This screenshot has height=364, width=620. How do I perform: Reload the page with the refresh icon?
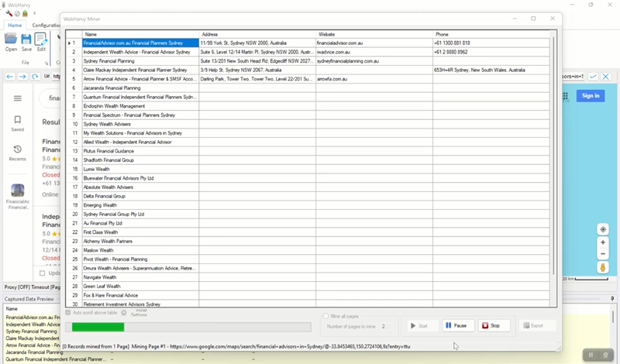click(36, 77)
